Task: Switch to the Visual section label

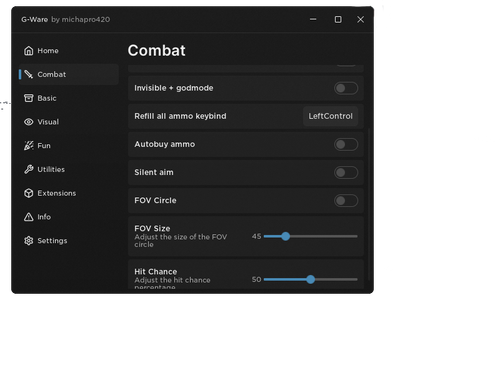Action: [48, 122]
